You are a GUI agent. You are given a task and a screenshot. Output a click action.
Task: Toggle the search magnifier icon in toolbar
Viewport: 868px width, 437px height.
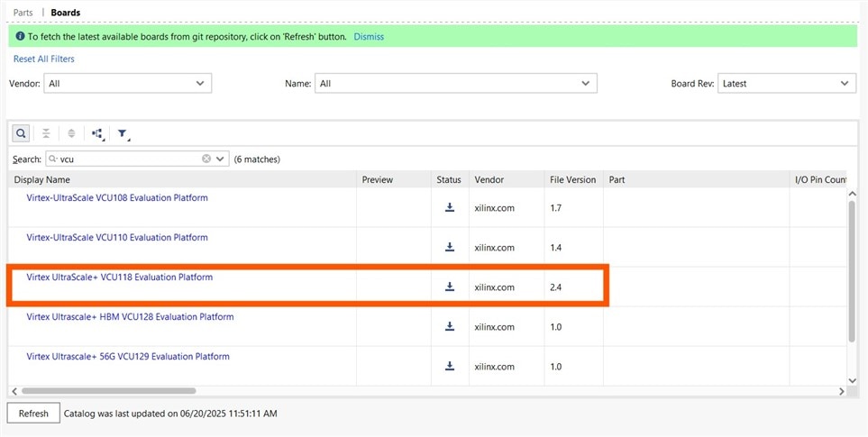20,133
